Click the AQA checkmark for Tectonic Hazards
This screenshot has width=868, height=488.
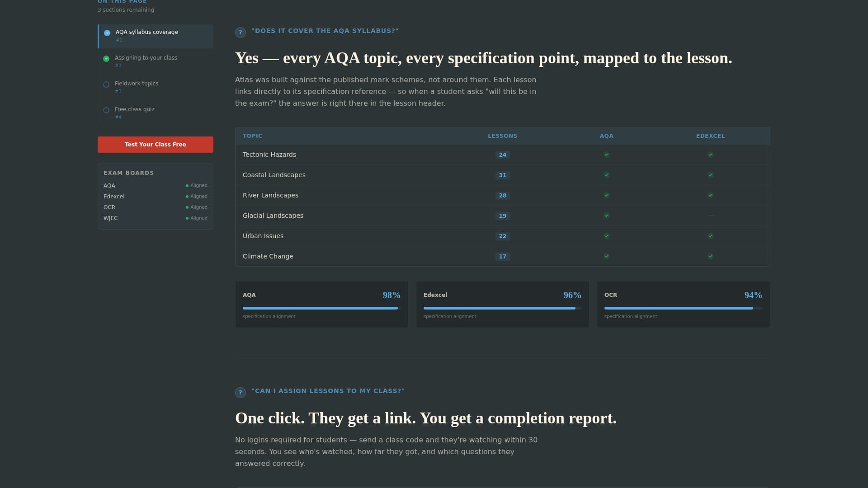pos(607,155)
